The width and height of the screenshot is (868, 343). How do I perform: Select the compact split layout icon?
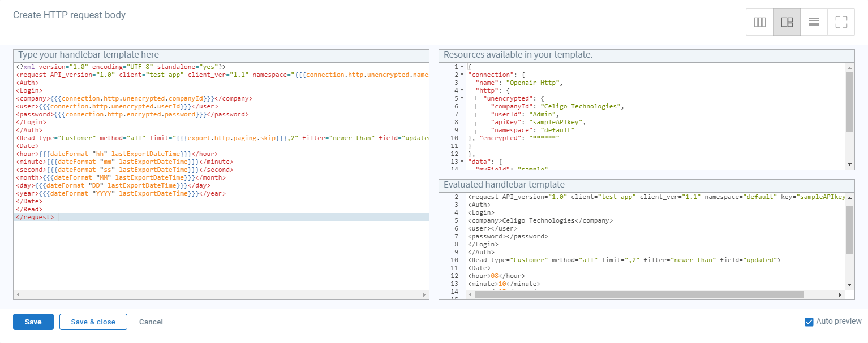pos(787,22)
